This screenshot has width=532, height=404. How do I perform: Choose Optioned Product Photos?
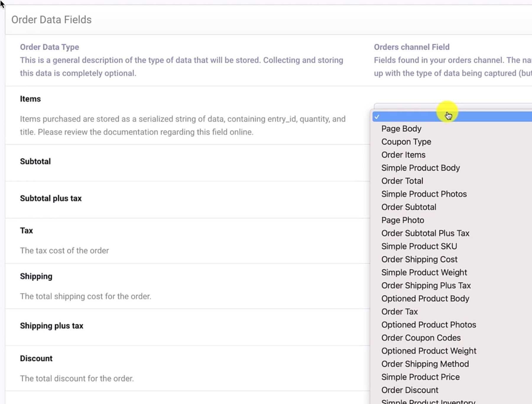coord(429,325)
